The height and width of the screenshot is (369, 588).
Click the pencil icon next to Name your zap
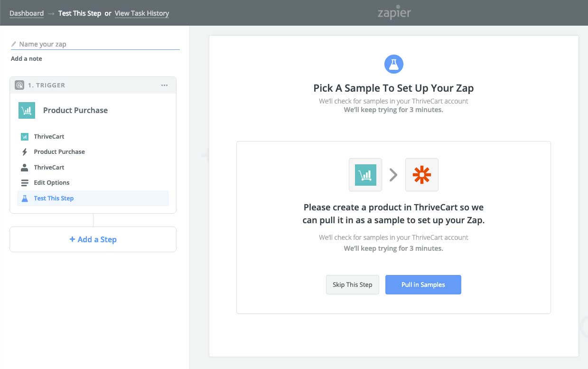[14, 44]
